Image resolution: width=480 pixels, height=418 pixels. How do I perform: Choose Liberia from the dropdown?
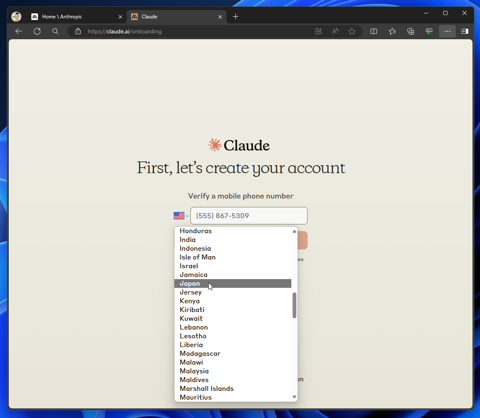233,345
